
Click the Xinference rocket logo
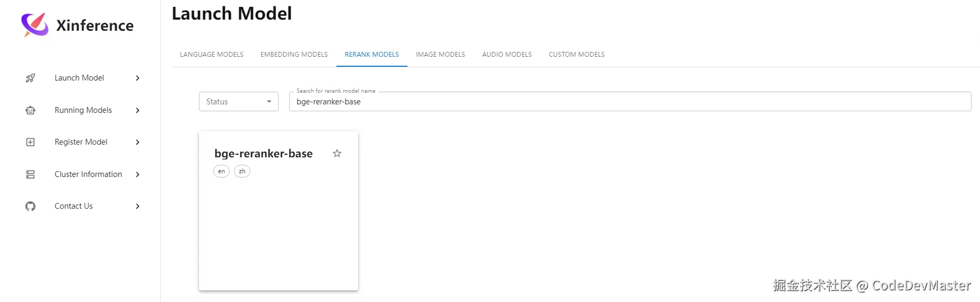(x=35, y=25)
